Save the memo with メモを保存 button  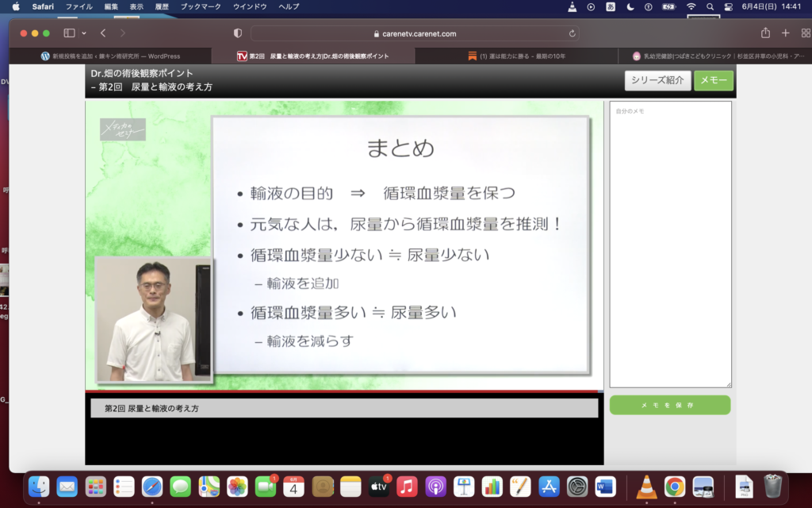coord(669,405)
